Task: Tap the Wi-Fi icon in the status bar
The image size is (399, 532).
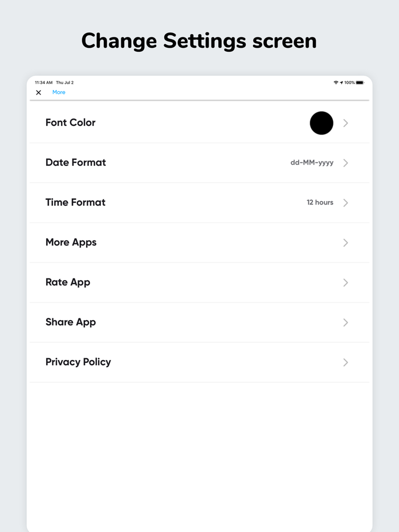Action: [x=336, y=82]
